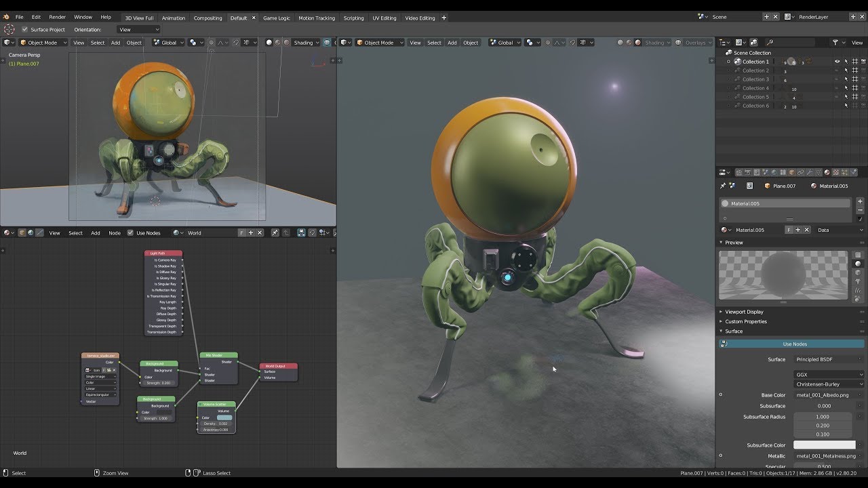Unlink Material.005 with the X icon

(x=807, y=230)
